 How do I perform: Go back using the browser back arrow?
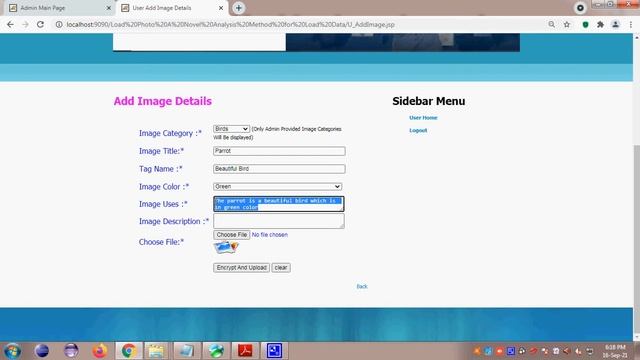coord(10,24)
